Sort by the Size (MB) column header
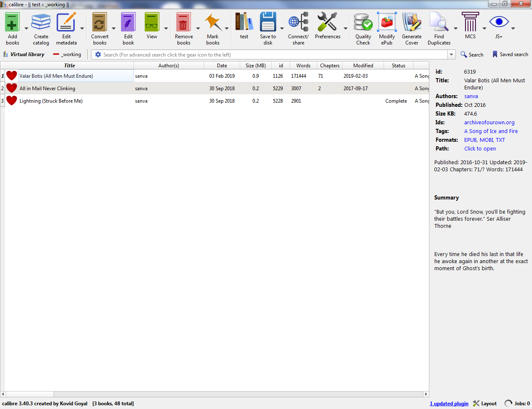Image resolution: width=532 pixels, height=409 pixels. pyautogui.click(x=256, y=66)
